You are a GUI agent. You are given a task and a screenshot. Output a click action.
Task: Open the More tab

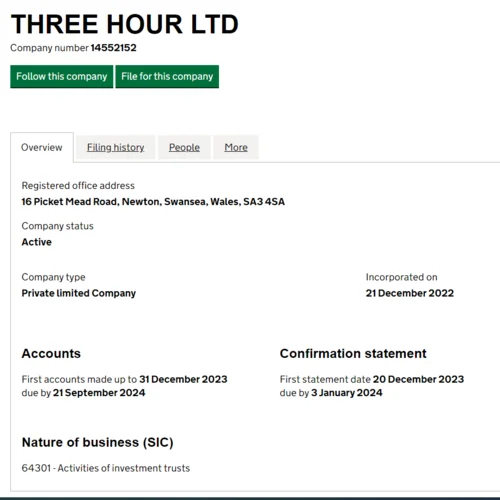pyautogui.click(x=236, y=147)
